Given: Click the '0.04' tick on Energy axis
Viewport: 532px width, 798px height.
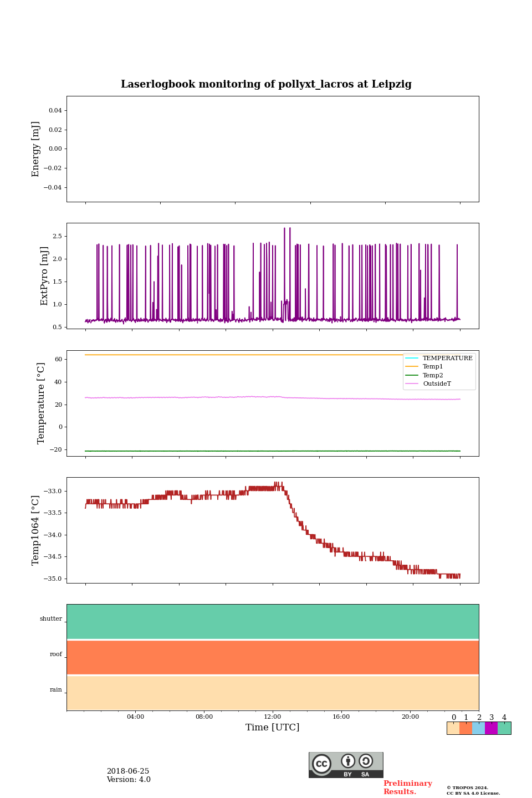Looking at the screenshot, I should point(55,111).
